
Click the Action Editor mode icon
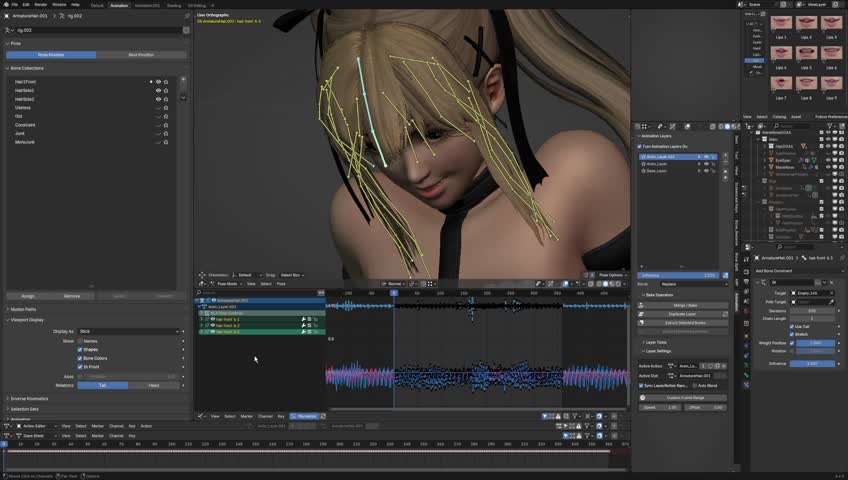[x=19, y=426]
